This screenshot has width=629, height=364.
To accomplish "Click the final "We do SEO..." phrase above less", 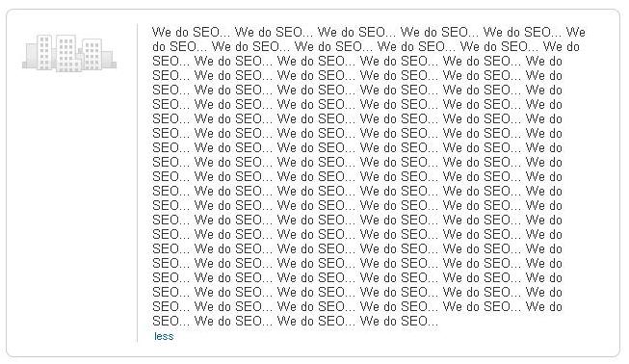I will point(399,321).
